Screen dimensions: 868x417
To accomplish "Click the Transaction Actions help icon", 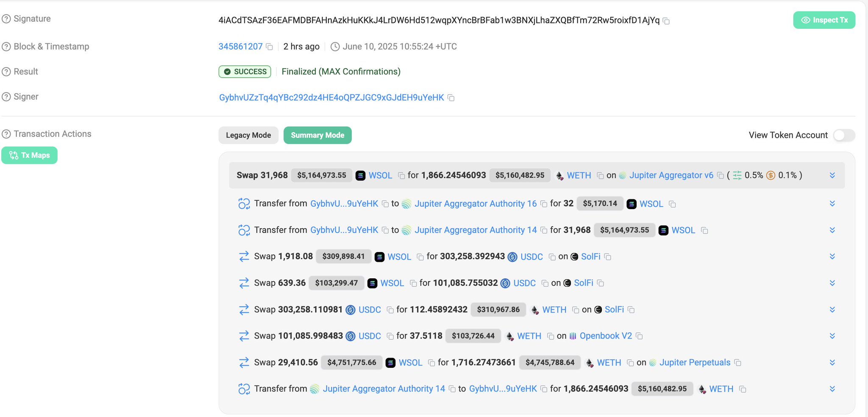I will pos(6,134).
